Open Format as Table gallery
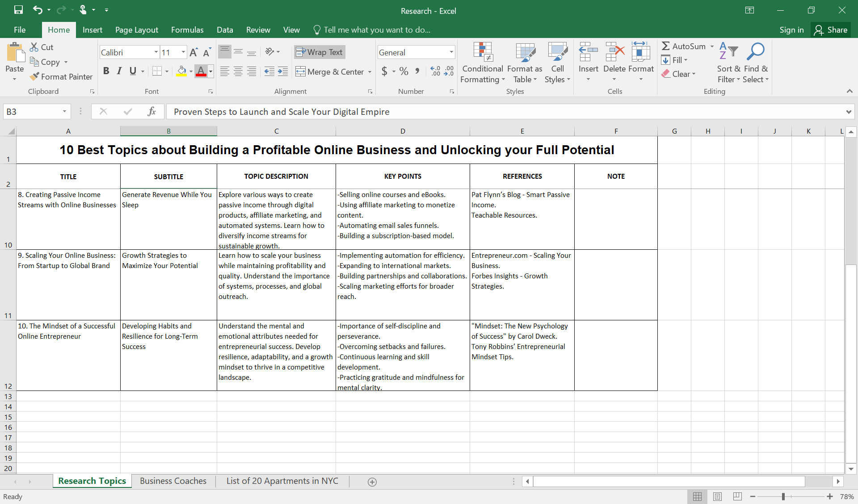Image resolution: width=858 pixels, height=504 pixels. tap(525, 63)
